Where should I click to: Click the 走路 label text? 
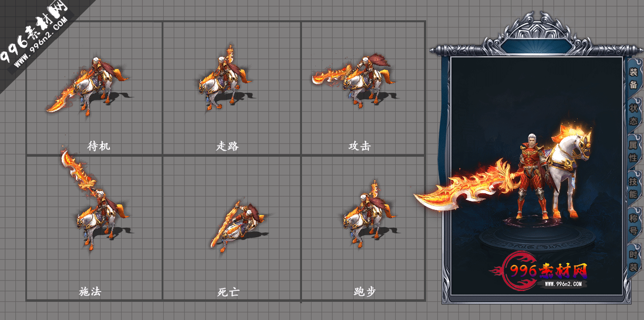click(228, 146)
